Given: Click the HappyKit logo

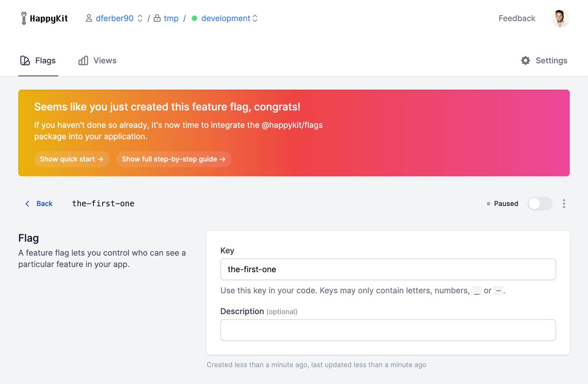Looking at the screenshot, I should [x=44, y=19].
